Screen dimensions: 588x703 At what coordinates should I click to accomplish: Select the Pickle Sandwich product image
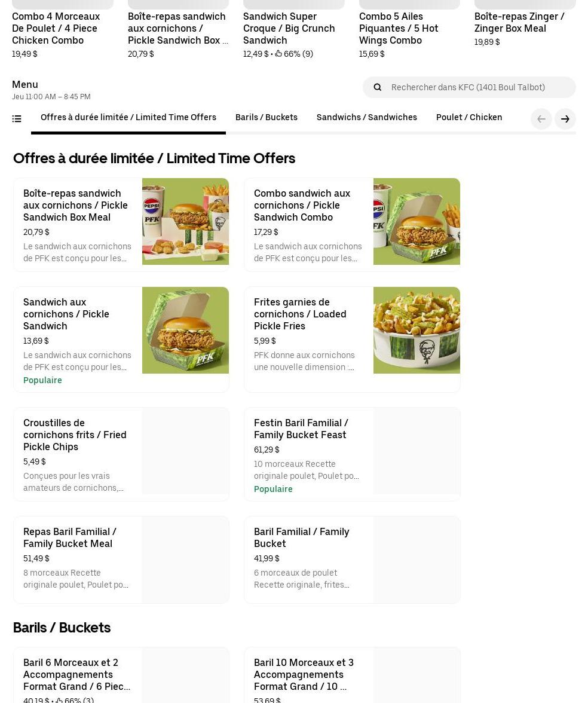(185, 330)
